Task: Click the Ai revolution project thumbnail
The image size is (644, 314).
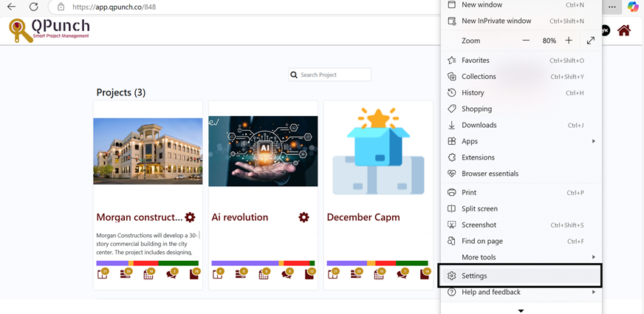Action: (x=263, y=151)
